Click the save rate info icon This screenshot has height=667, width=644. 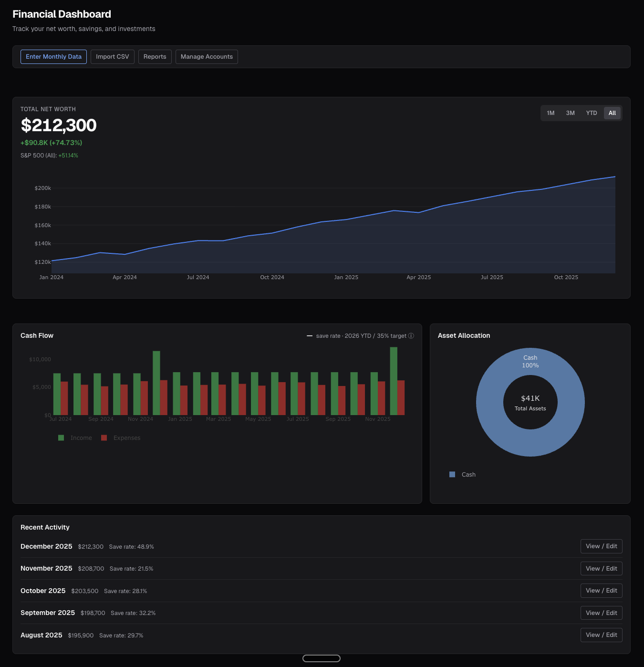pyautogui.click(x=411, y=336)
